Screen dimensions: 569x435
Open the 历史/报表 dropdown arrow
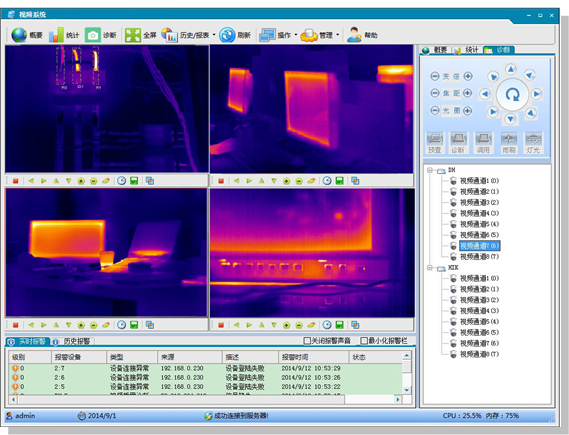tap(214, 35)
